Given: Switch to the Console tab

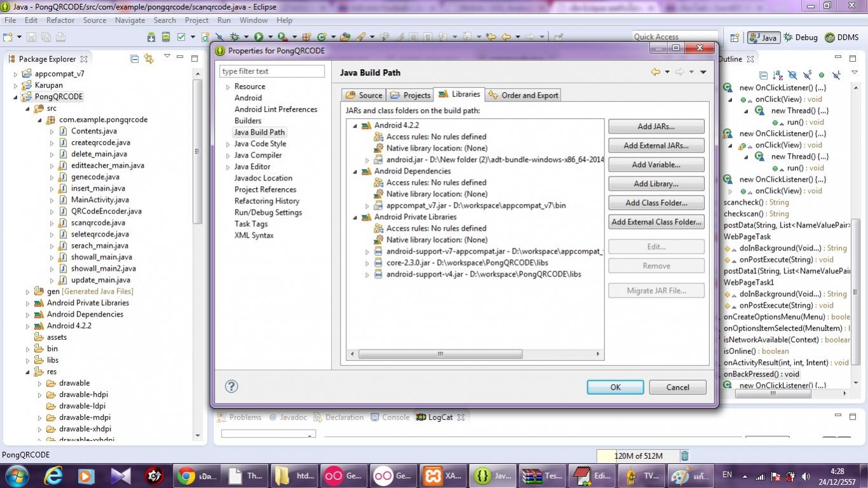Looking at the screenshot, I should coord(390,417).
